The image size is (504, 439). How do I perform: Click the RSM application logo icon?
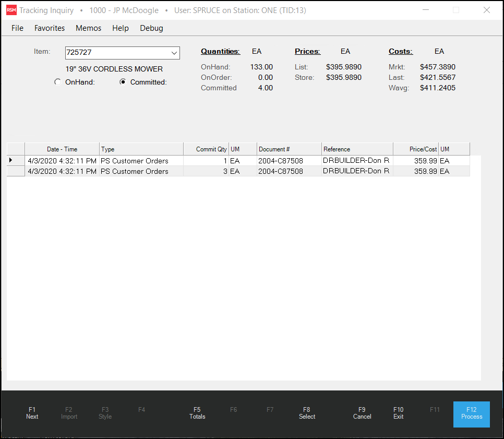pos(11,10)
